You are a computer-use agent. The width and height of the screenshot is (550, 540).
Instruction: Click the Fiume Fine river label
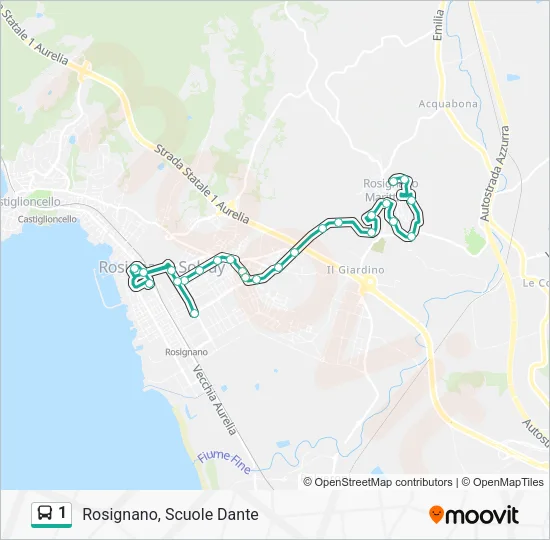pyautogui.click(x=224, y=462)
